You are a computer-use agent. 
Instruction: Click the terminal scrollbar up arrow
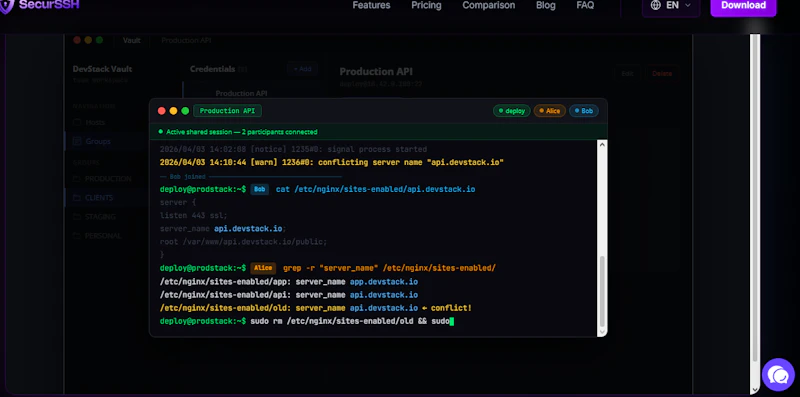click(x=602, y=145)
